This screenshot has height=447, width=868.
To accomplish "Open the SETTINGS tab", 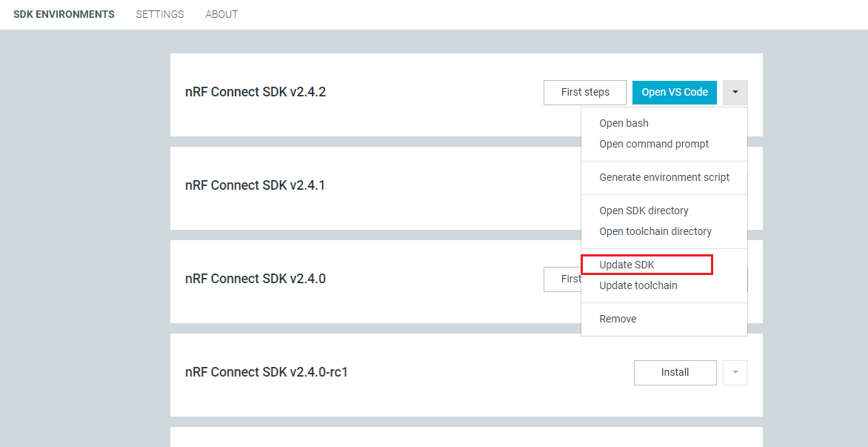I will pos(160,14).
